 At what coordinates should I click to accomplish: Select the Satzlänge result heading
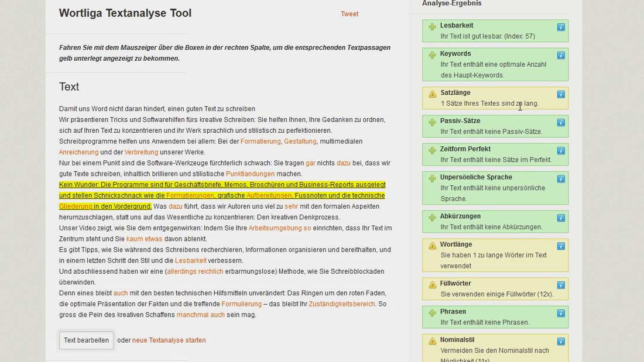(x=455, y=93)
